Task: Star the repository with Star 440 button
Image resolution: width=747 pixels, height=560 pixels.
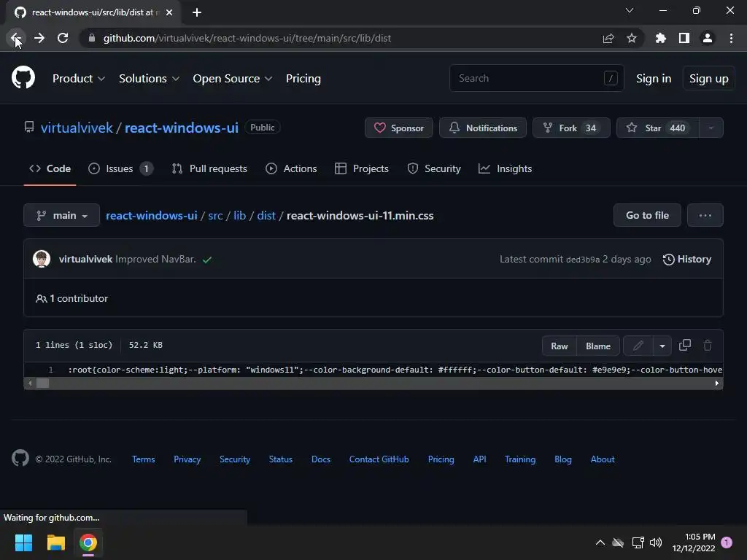Action: coord(658,128)
